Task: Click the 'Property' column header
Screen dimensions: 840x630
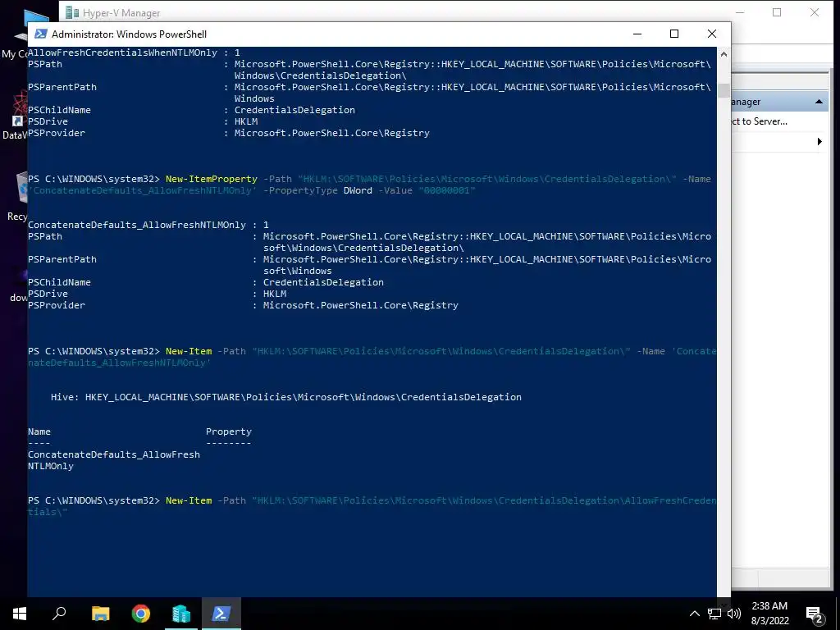Action: (x=229, y=431)
